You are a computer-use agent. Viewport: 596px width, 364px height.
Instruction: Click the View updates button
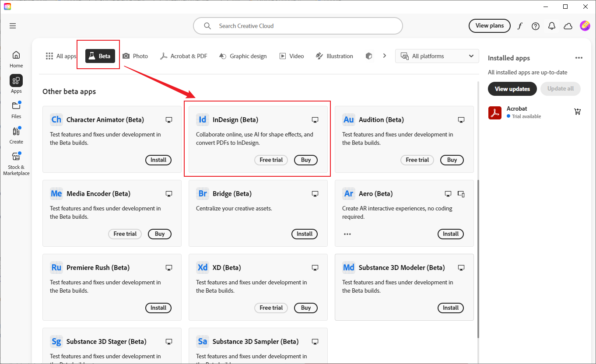pyautogui.click(x=512, y=89)
